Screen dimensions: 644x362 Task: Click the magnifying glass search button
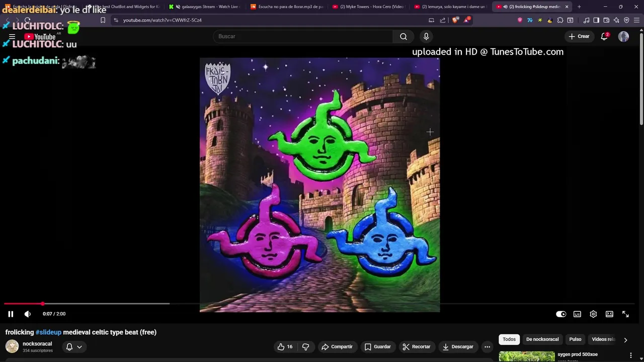(x=404, y=36)
